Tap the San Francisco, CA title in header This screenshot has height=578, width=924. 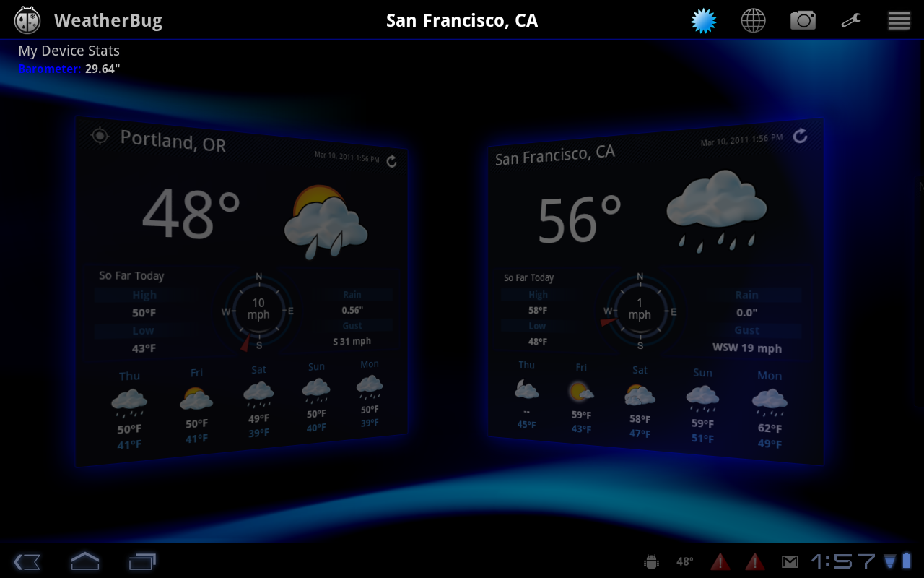(462, 20)
